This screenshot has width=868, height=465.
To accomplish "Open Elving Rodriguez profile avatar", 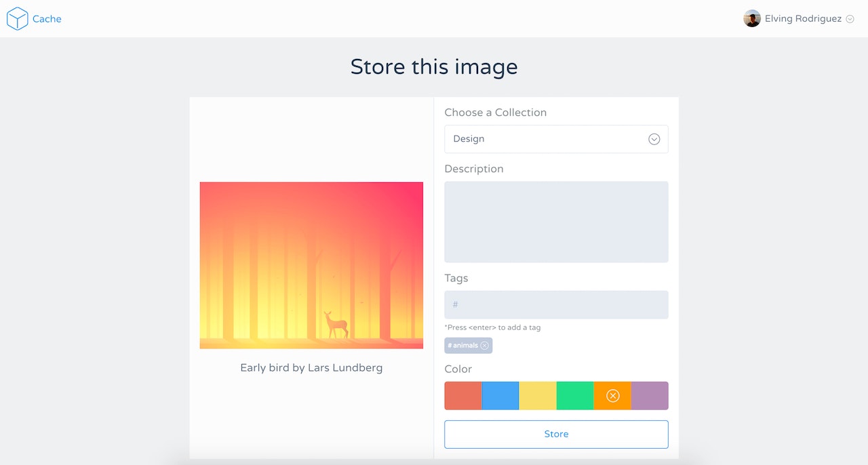I will coord(752,19).
